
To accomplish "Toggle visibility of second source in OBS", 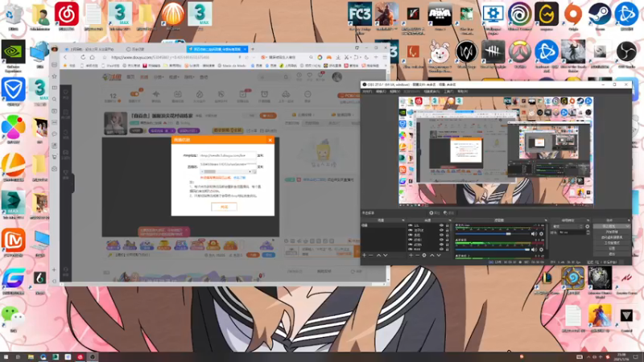I will point(441,230).
